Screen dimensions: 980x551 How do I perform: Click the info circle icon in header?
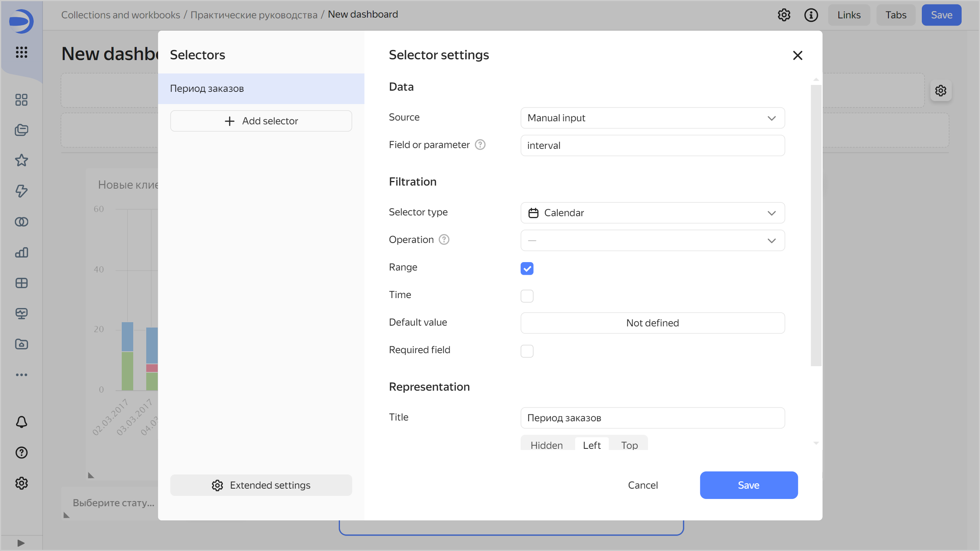811,15
